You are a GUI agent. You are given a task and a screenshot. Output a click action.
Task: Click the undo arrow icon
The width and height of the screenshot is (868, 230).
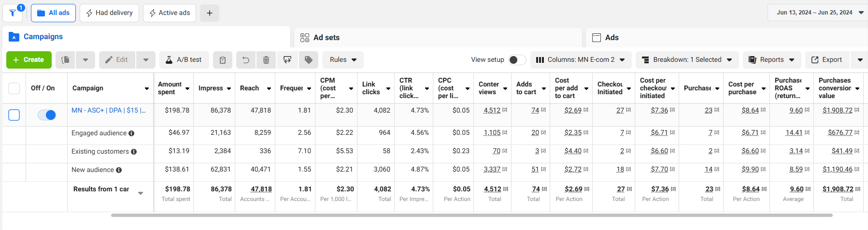[x=246, y=60]
